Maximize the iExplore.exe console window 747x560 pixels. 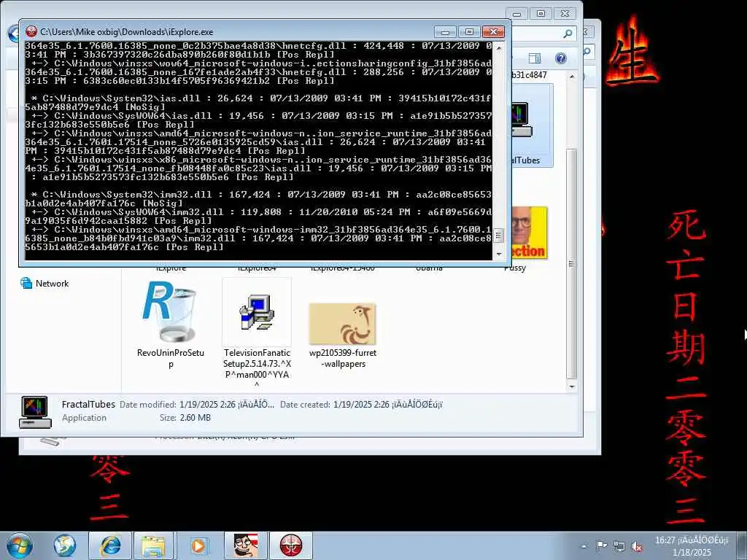[x=469, y=32]
